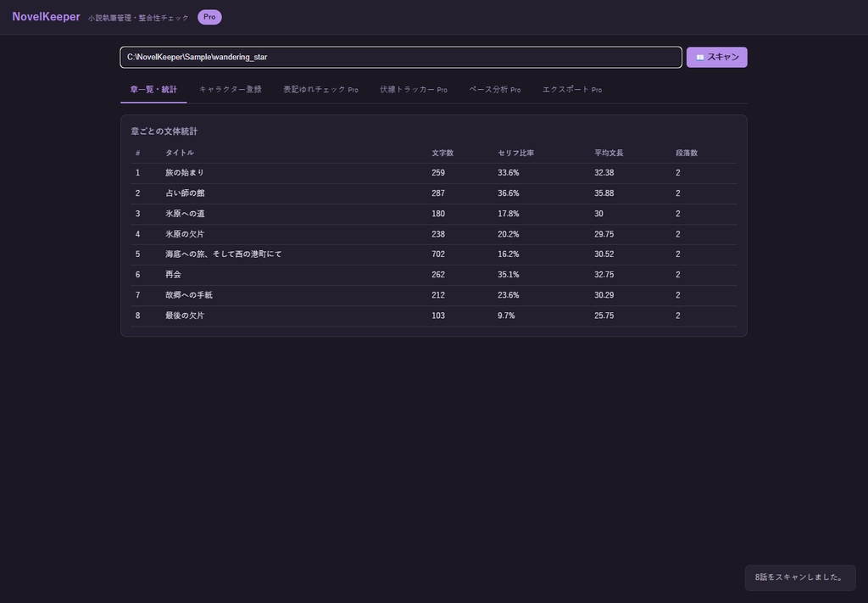Click the 文字数 column header
This screenshot has width=868, height=603.
pyautogui.click(x=442, y=153)
